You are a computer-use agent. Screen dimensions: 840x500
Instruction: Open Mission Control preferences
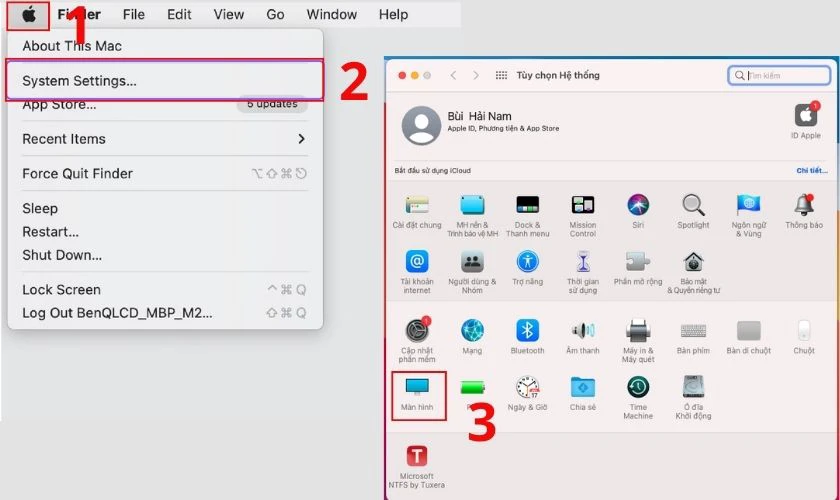582,205
